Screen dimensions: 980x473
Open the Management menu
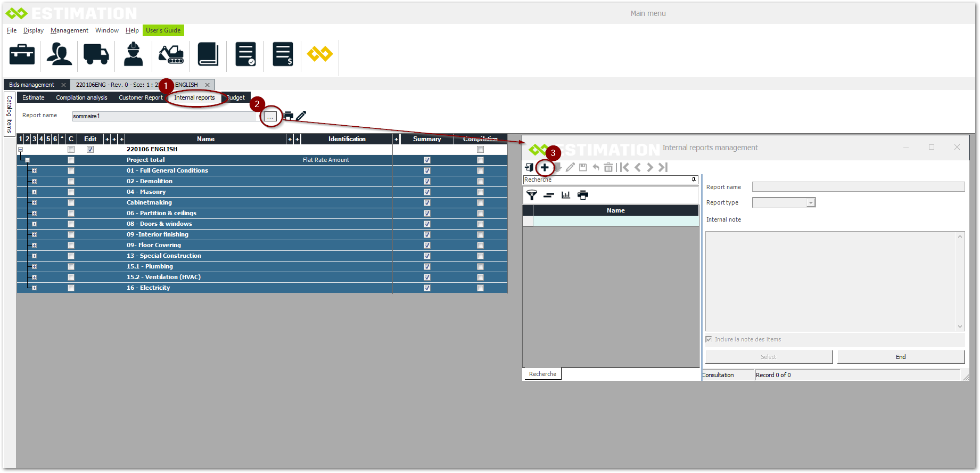[69, 30]
